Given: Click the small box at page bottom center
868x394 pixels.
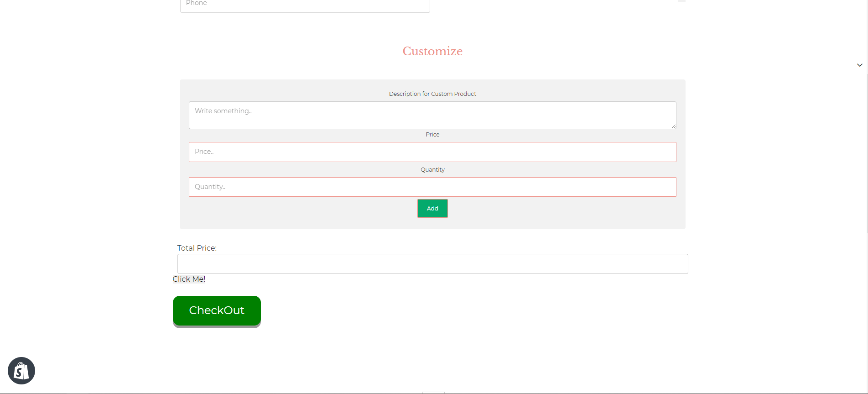Looking at the screenshot, I should [x=433, y=392].
